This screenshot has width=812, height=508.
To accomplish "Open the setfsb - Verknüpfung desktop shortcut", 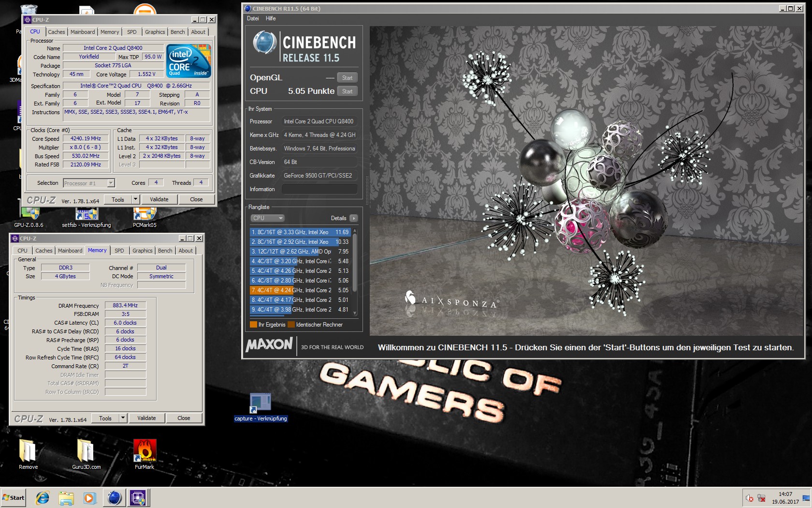I will [x=87, y=216].
